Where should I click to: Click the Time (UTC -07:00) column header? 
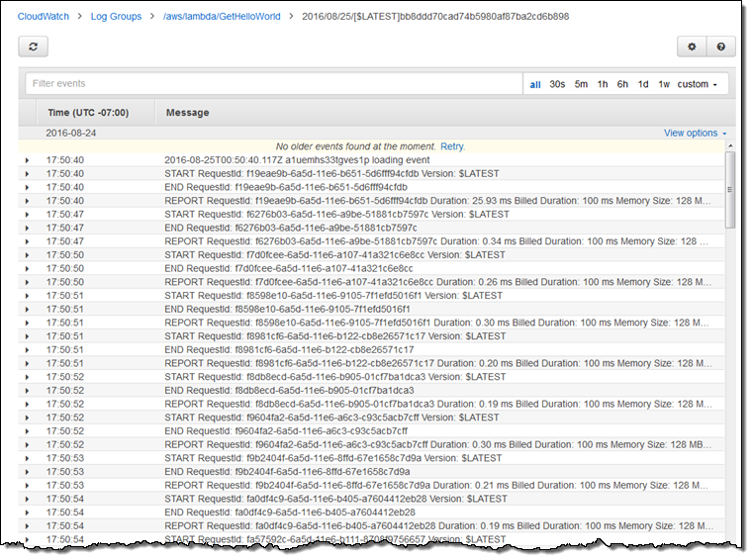coord(87,113)
